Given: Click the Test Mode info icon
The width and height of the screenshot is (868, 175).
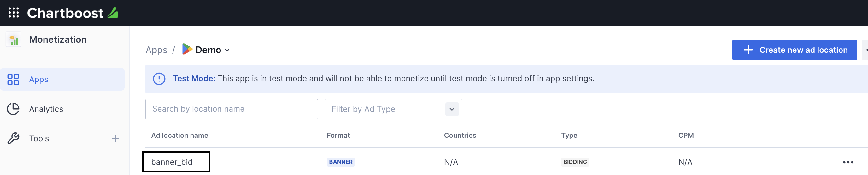Looking at the screenshot, I should (x=159, y=79).
